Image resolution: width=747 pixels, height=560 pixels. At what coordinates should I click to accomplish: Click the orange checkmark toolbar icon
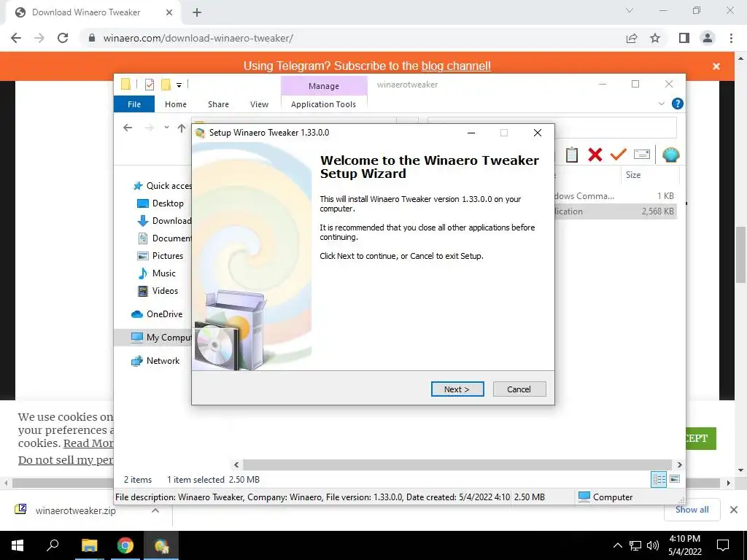619,155
